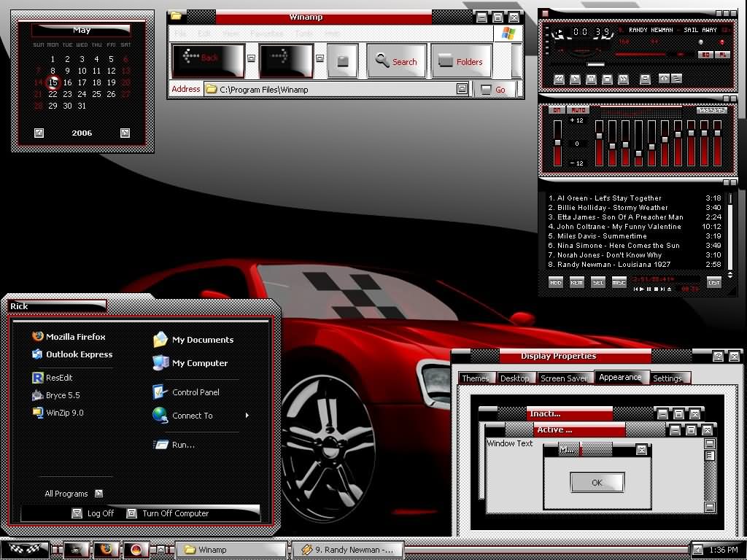Viewport: 747px width, 560px height.
Task: Click Log Off in Start menu
Action: (93, 513)
